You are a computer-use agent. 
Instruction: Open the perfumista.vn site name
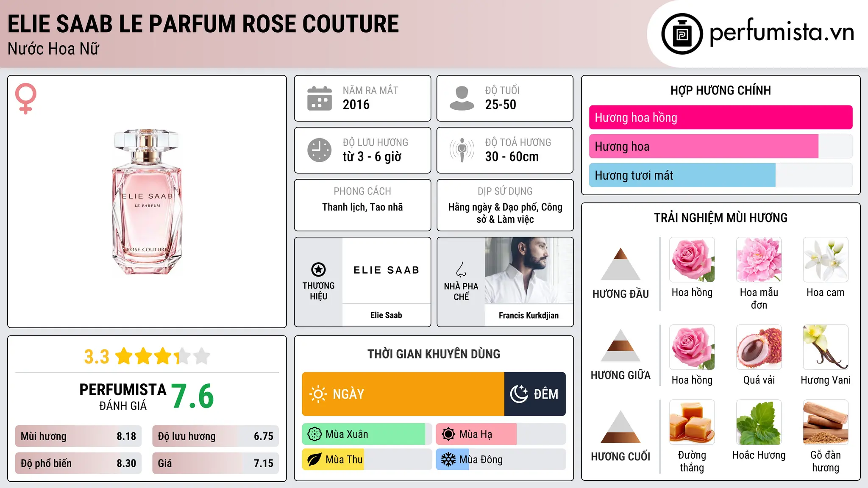[x=782, y=32]
